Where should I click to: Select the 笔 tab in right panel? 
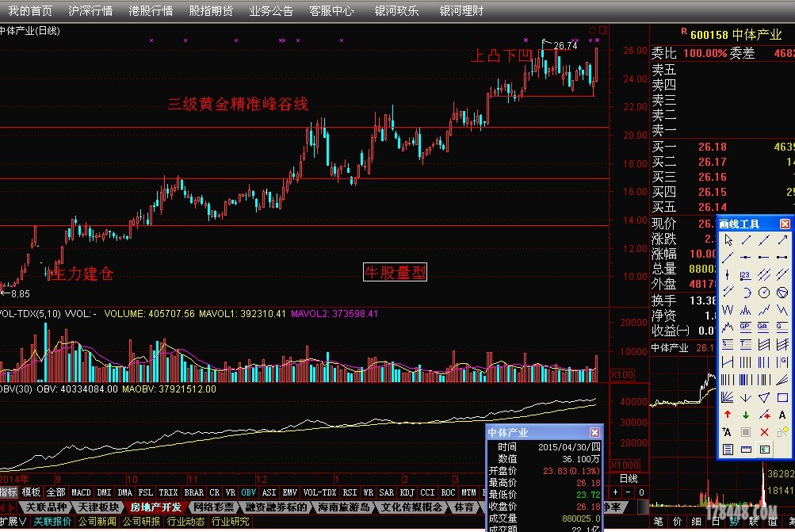point(658,522)
